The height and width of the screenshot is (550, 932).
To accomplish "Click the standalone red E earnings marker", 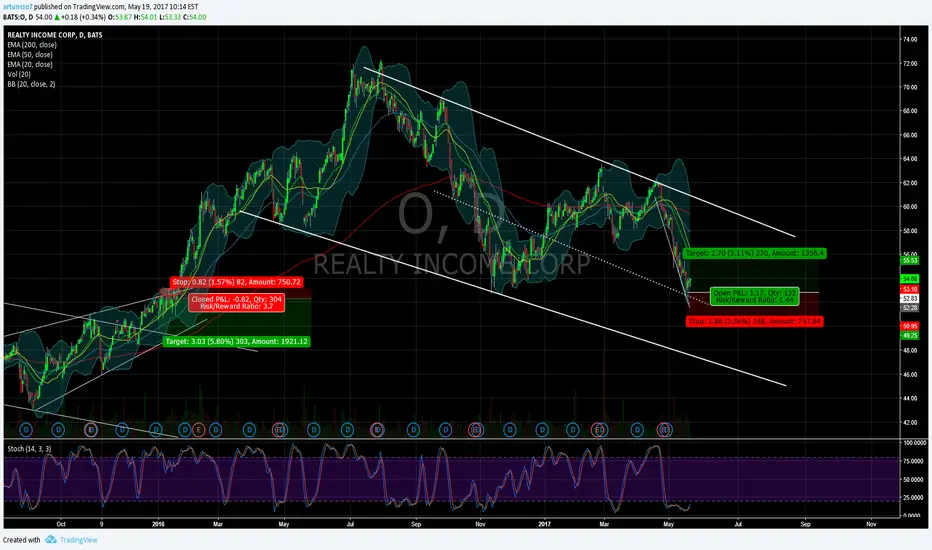I will point(199,429).
